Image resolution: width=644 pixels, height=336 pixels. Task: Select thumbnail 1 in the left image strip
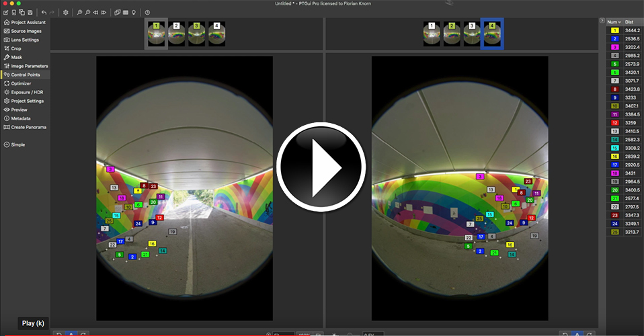click(157, 34)
